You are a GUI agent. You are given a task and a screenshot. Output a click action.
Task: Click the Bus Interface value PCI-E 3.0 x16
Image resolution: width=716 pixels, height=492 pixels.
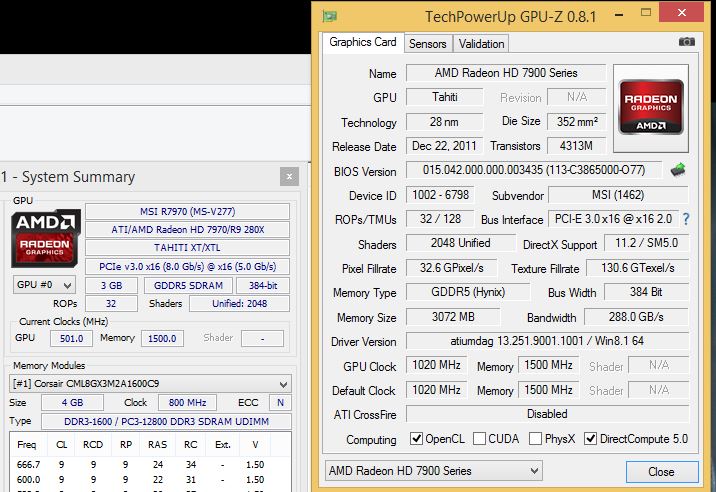coord(613,219)
